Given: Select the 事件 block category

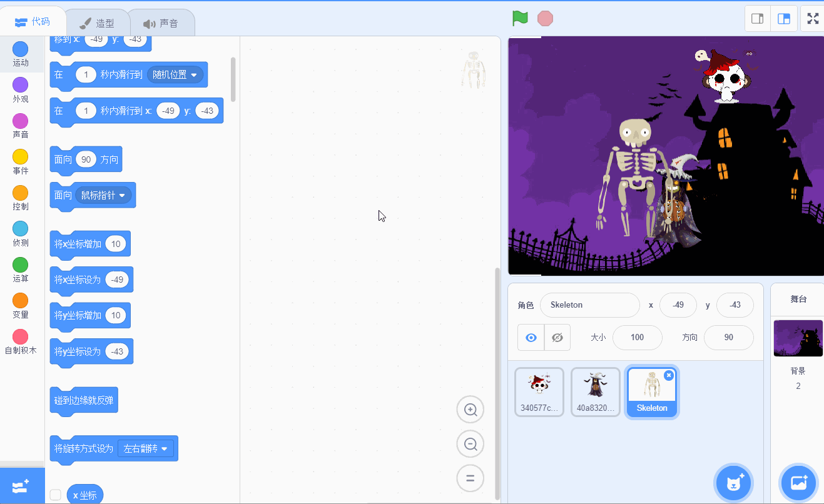Looking at the screenshot, I should tap(21, 163).
